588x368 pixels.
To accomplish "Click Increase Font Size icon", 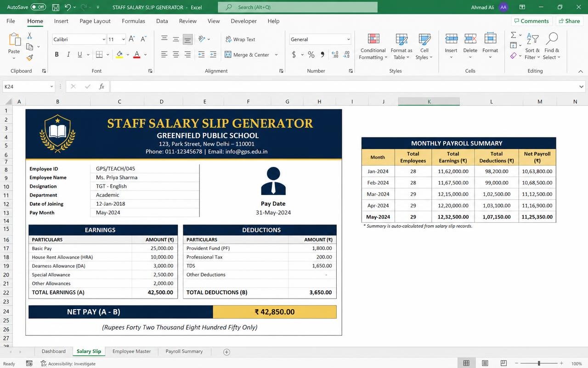I will tap(132, 39).
